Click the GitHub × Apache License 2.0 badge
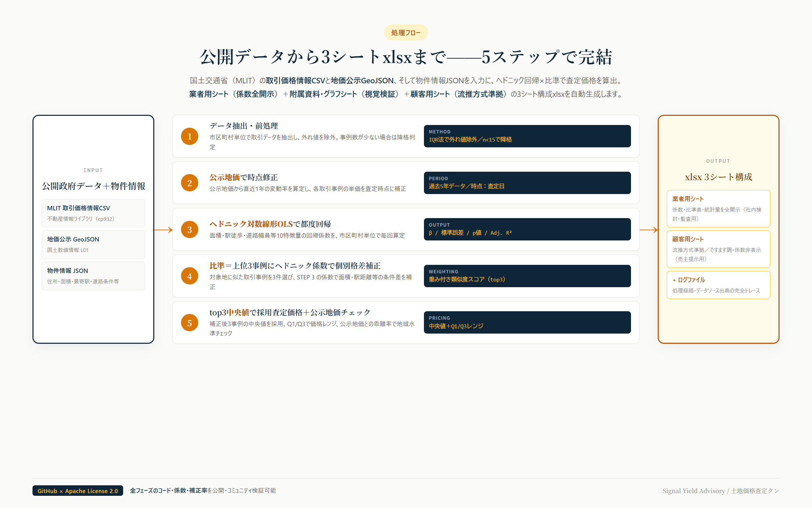Image resolution: width=812 pixels, height=508 pixels. point(78,491)
